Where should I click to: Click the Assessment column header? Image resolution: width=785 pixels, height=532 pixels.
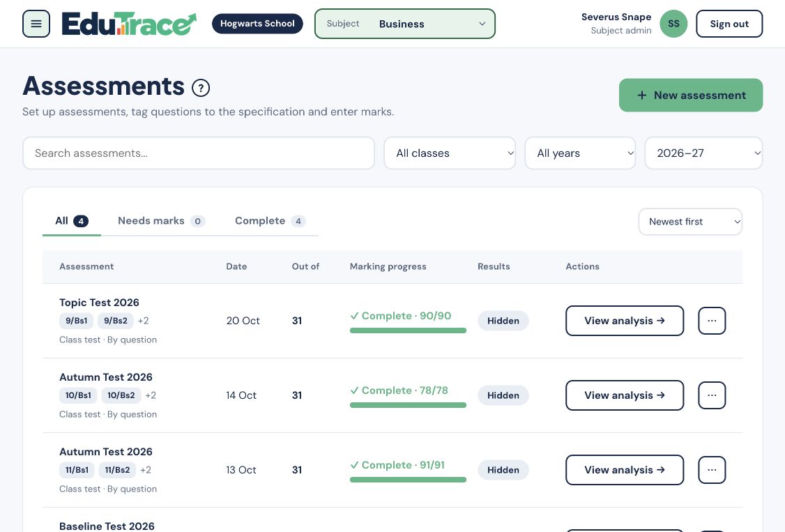(x=86, y=266)
